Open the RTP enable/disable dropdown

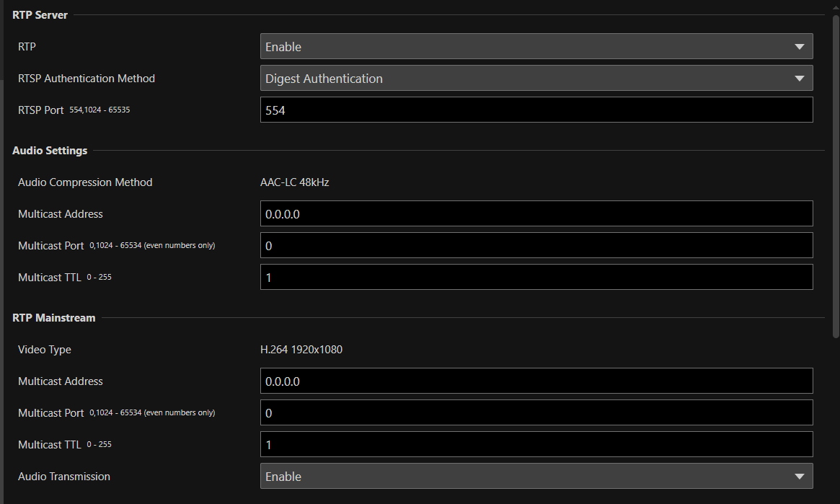(x=536, y=46)
